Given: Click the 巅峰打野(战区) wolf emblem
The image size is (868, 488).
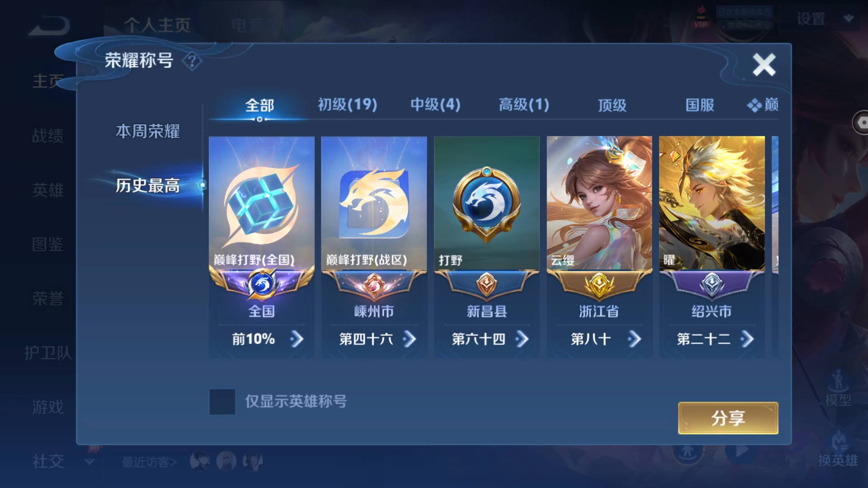Looking at the screenshot, I should click(x=374, y=203).
